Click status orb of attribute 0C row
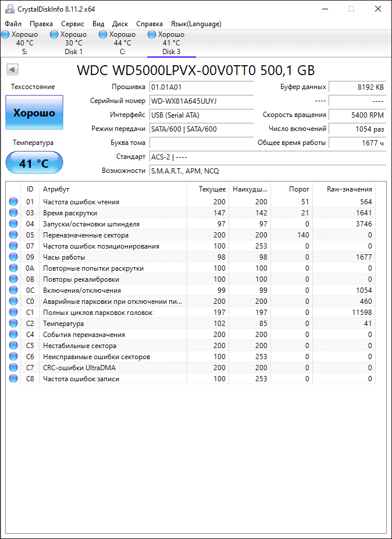The height and width of the screenshot is (539, 392). point(13,290)
